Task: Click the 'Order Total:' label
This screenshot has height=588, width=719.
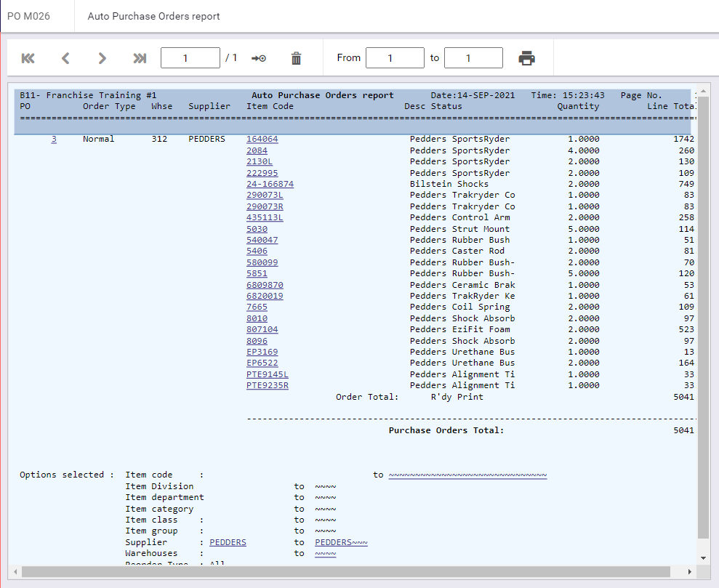Action: click(367, 397)
